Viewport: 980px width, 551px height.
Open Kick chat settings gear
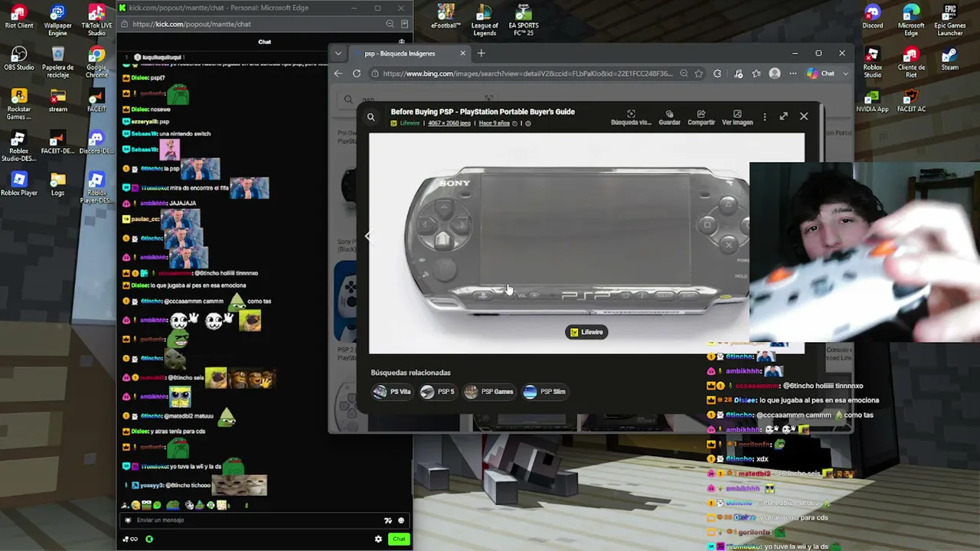coord(378,540)
